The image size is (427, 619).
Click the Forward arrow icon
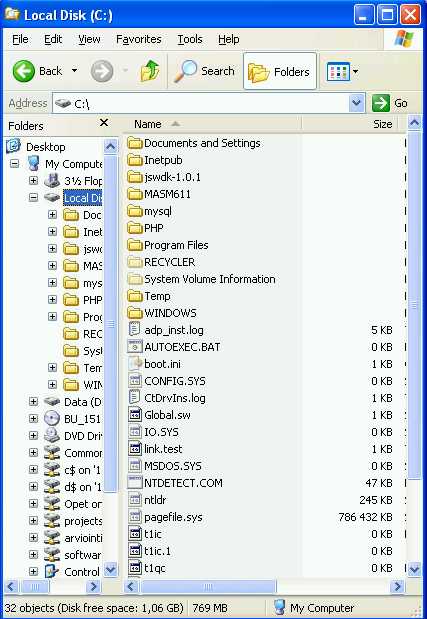point(102,71)
